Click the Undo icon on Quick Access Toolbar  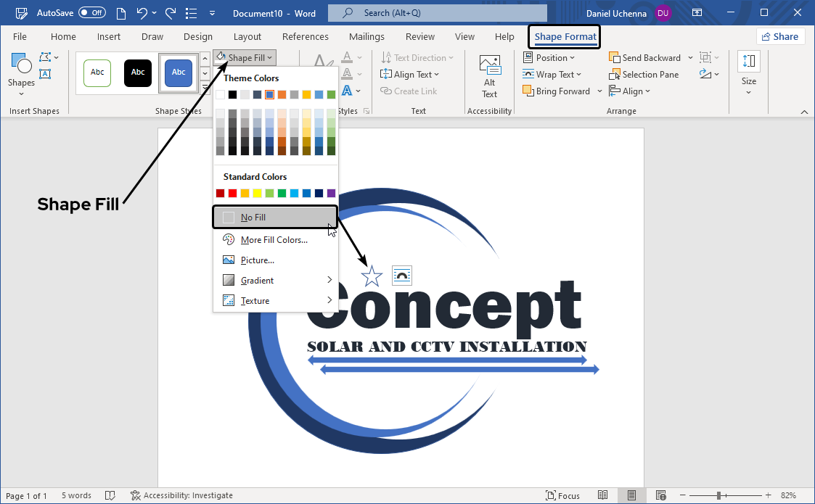pos(140,12)
